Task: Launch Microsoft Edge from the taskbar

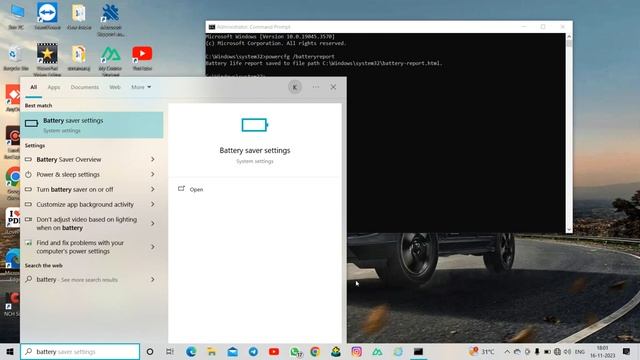Action: pyautogui.click(x=191, y=351)
